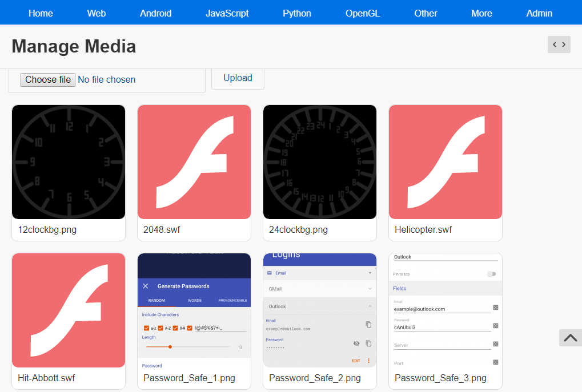Click the Other navigation item
582x392 pixels.
coord(426,13)
